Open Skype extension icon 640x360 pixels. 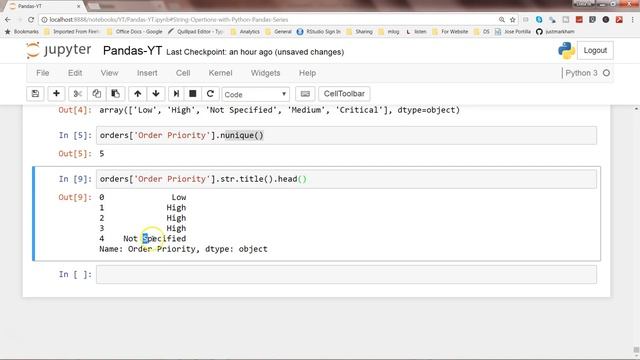(x=539, y=20)
